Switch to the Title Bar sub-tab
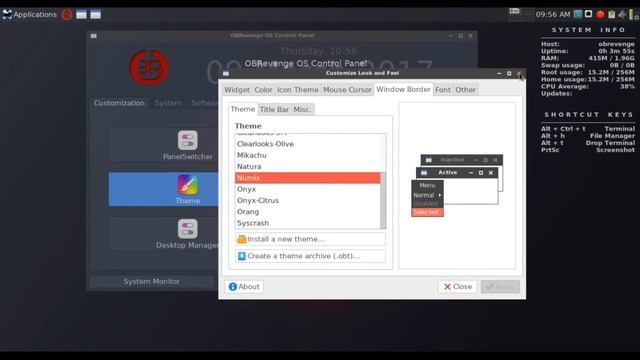This screenshot has height=360, width=640. [274, 109]
